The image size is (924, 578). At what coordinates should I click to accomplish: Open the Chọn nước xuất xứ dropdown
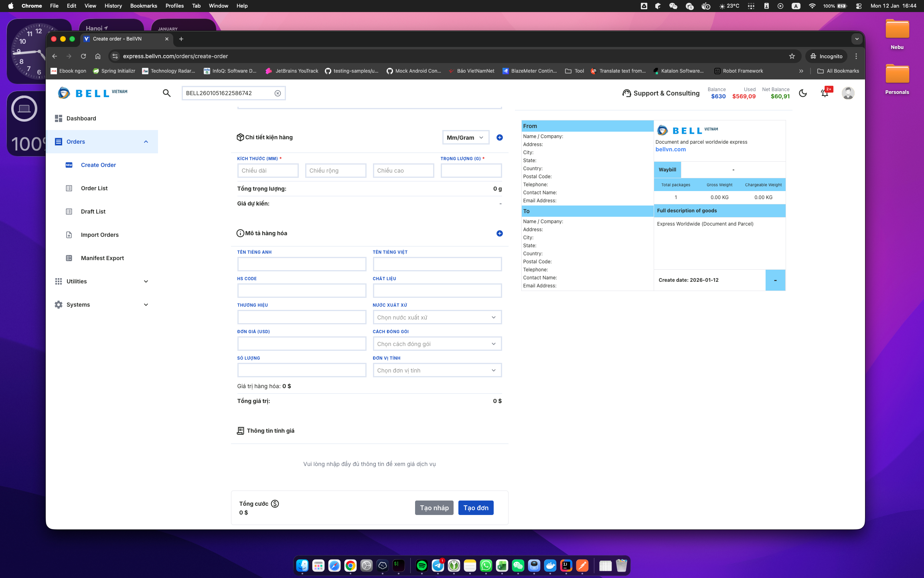[437, 317]
